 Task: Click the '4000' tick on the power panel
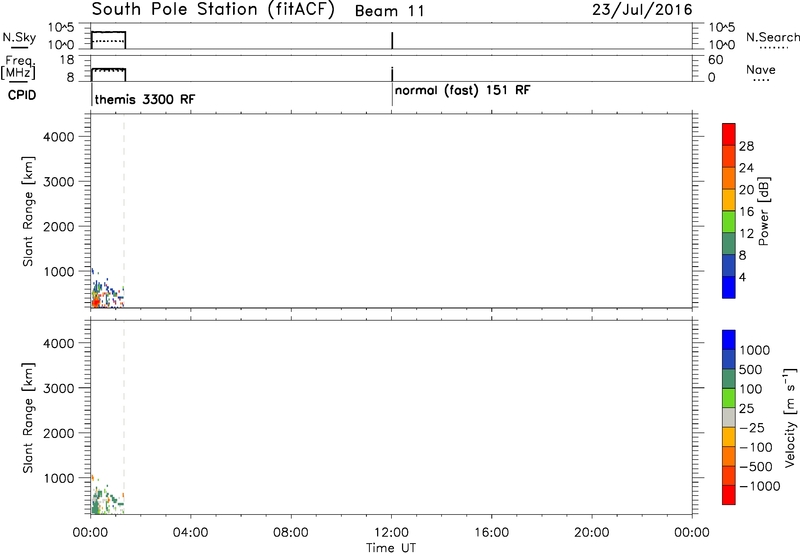(58, 137)
